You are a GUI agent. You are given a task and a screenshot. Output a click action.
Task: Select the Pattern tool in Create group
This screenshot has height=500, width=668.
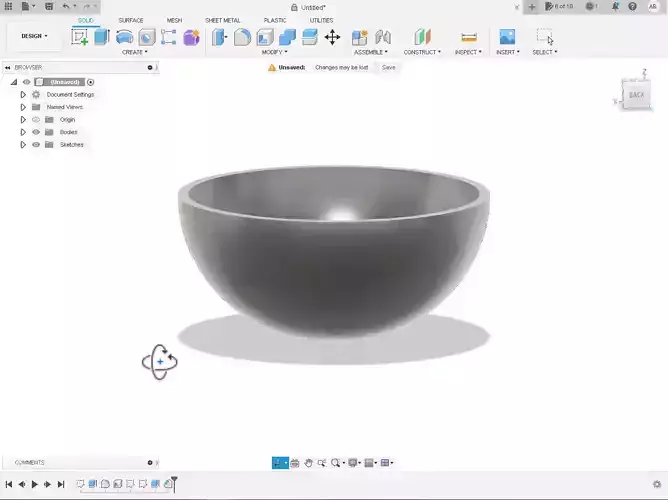click(169, 37)
